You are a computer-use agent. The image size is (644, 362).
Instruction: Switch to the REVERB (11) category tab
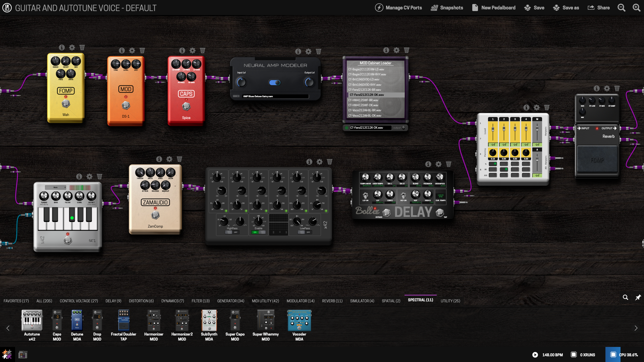tap(332, 301)
